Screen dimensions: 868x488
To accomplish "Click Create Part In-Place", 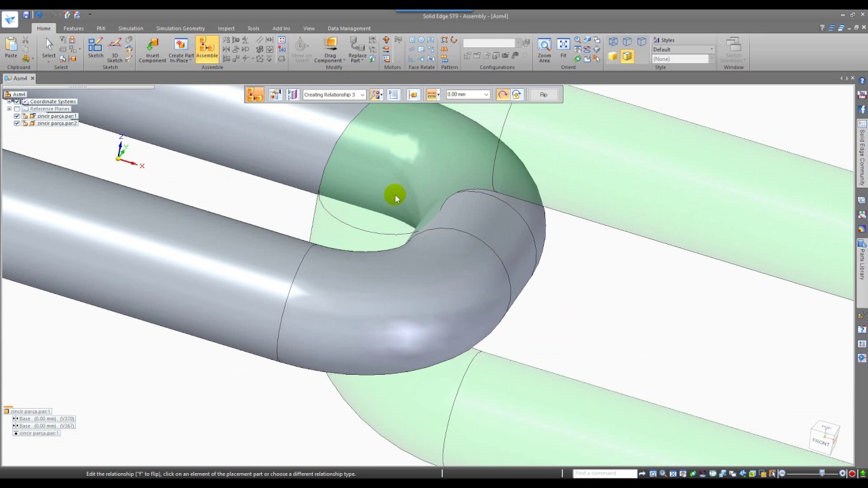I will (180, 50).
